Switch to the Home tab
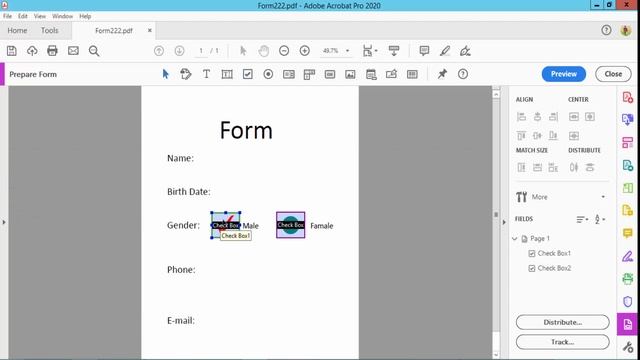The image size is (640, 360). [17, 31]
